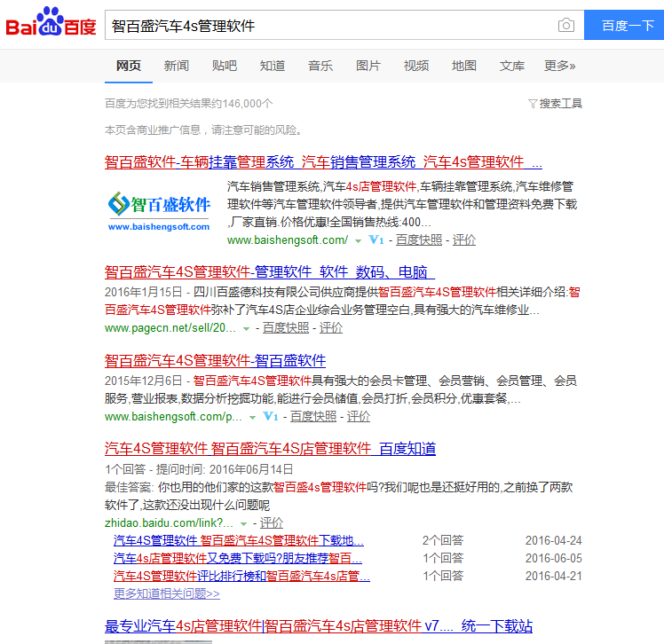
Task: Click the Baidu logo
Action: [x=51, y=21]
